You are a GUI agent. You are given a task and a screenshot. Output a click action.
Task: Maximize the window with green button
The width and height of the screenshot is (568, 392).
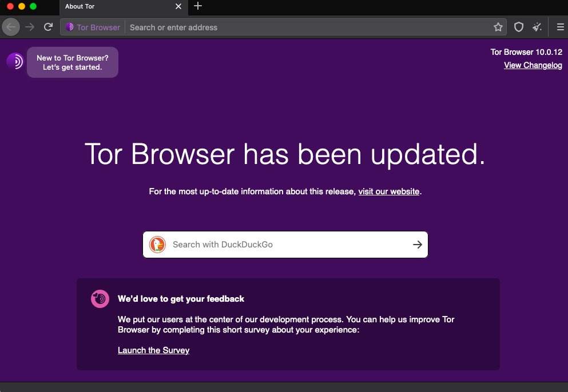33,6
